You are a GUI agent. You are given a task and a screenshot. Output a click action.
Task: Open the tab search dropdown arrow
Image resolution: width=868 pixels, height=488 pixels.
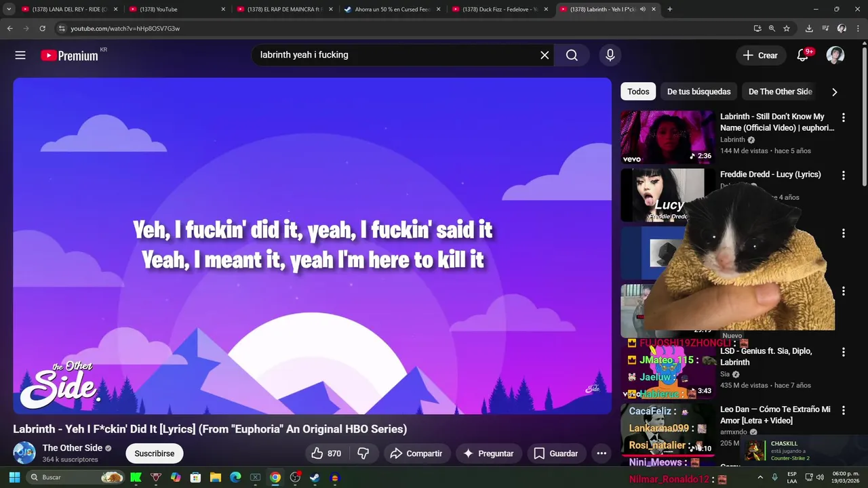(9, 9)
